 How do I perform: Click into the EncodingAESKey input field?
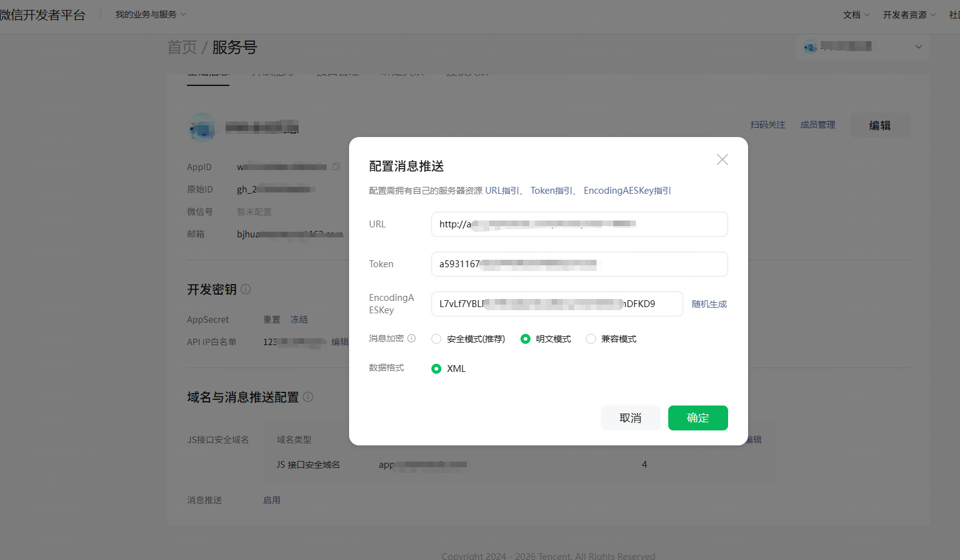[557, 304]
